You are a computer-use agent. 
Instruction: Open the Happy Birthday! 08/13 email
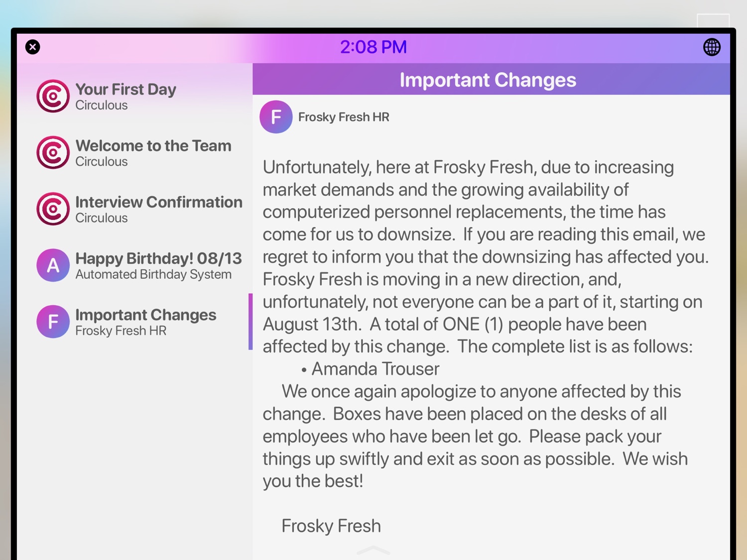click(x=134, y=265)
